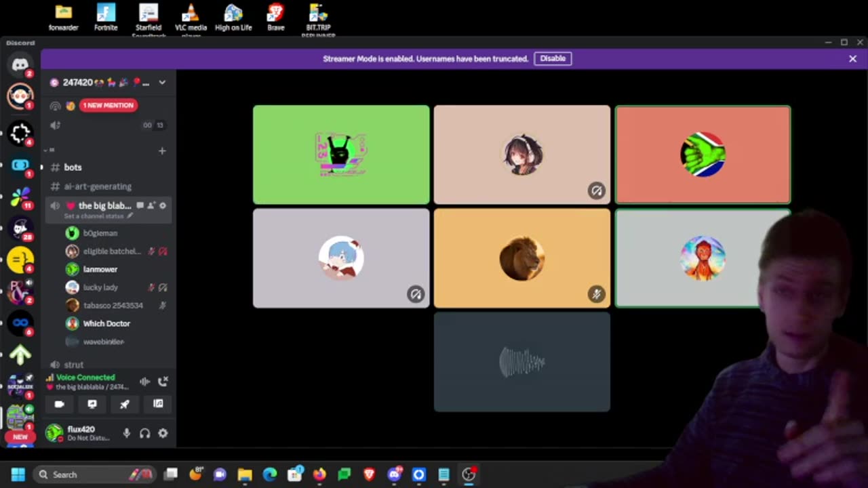This screenshot has width=868, height=488.
Task: Open the yellow smiley face server
Action: click(20, 259)
